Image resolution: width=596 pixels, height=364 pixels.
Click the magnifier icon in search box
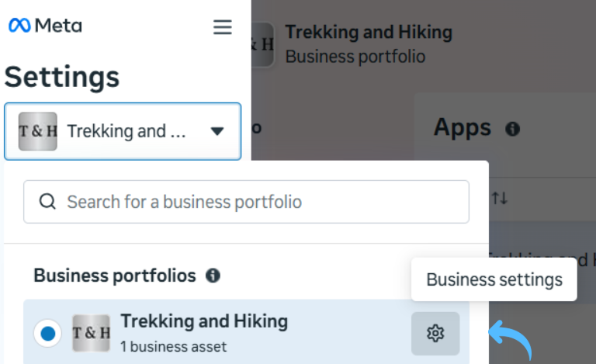tap(47, 202)
